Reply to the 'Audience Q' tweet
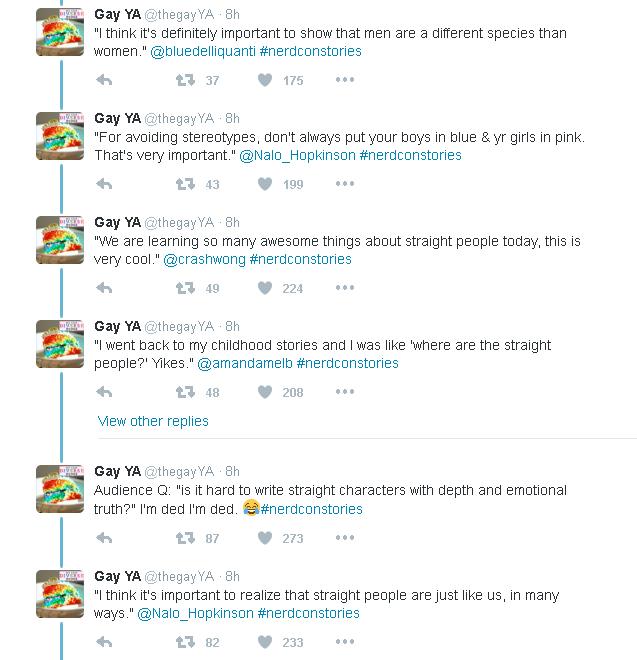The image size is (637, 660). (x=104, y=538)
